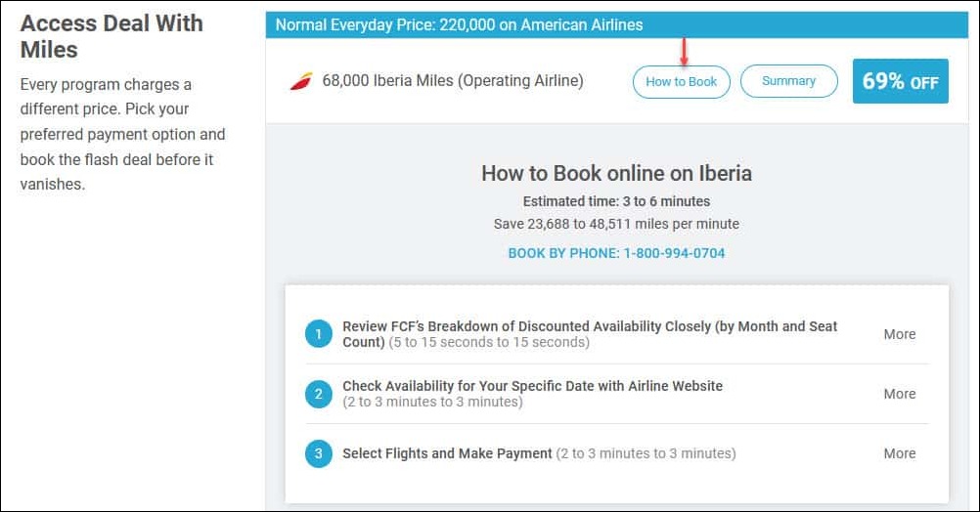
Task: Expand More for Review FCF's Breakdown step
Action: click(x=899, y=334)
